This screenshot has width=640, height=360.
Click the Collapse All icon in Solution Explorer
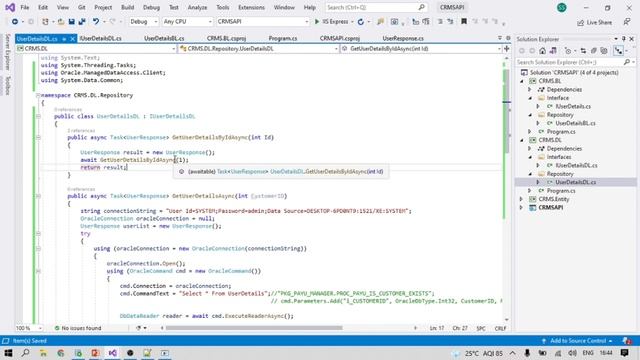pyautogui.click(x=593, y=51)
